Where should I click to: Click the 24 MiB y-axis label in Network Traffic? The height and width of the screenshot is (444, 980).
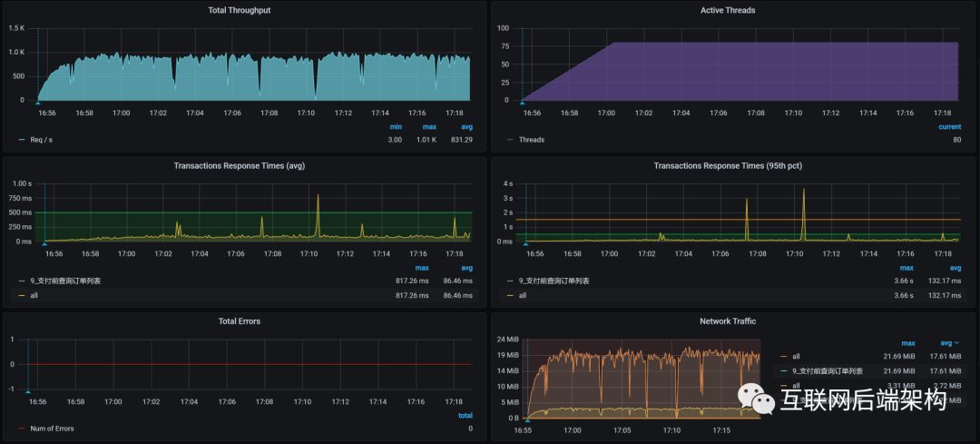click(x=509, y=340)
